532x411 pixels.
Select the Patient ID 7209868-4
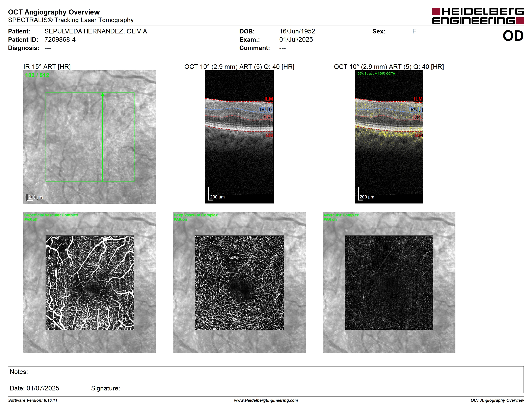[60, 39]
